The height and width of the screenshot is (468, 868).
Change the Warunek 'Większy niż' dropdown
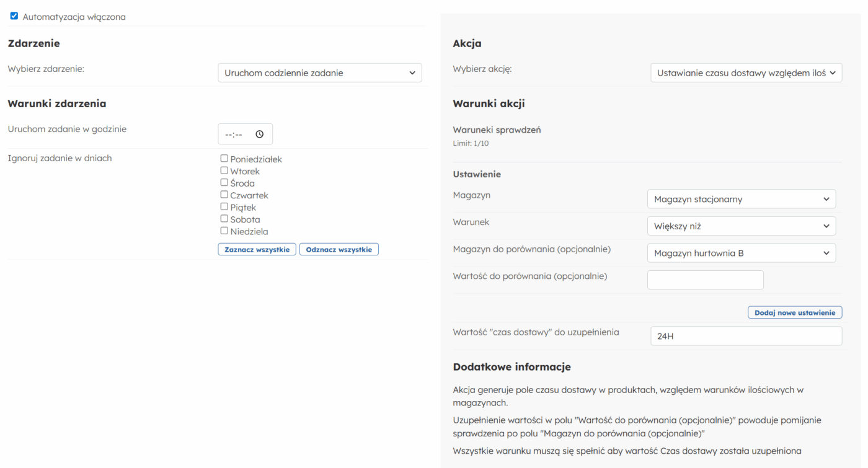click(741, 226)
